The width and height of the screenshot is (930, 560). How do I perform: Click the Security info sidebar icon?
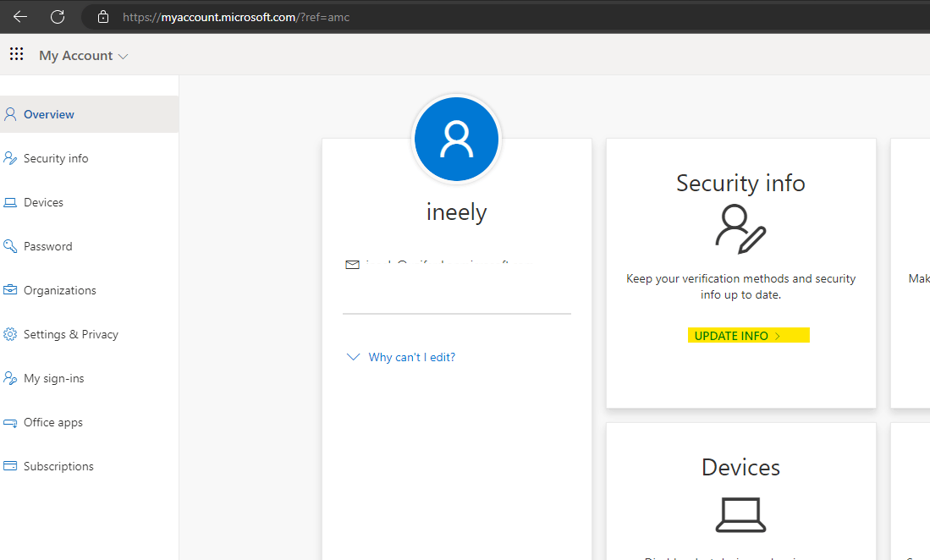[x=10, y=158]
